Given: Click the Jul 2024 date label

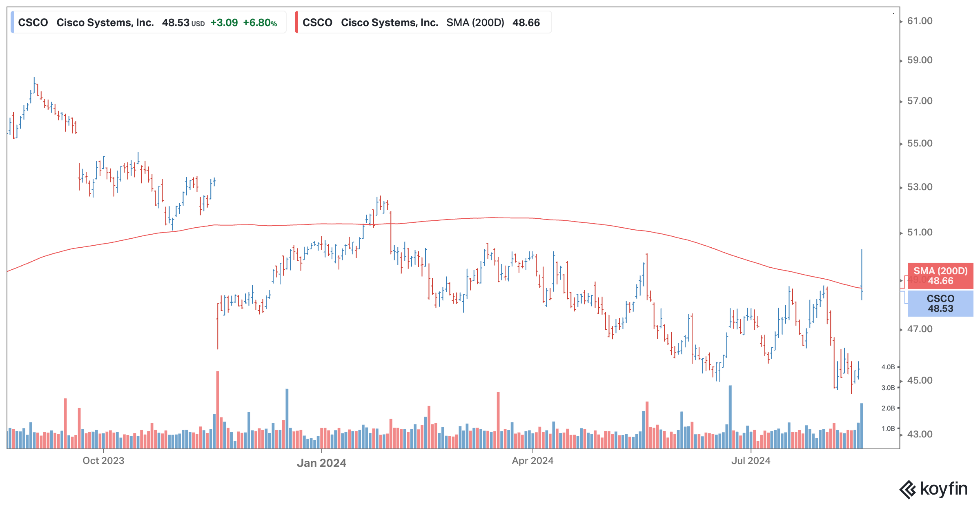Looking at the screenshot, I should (751, 461).
